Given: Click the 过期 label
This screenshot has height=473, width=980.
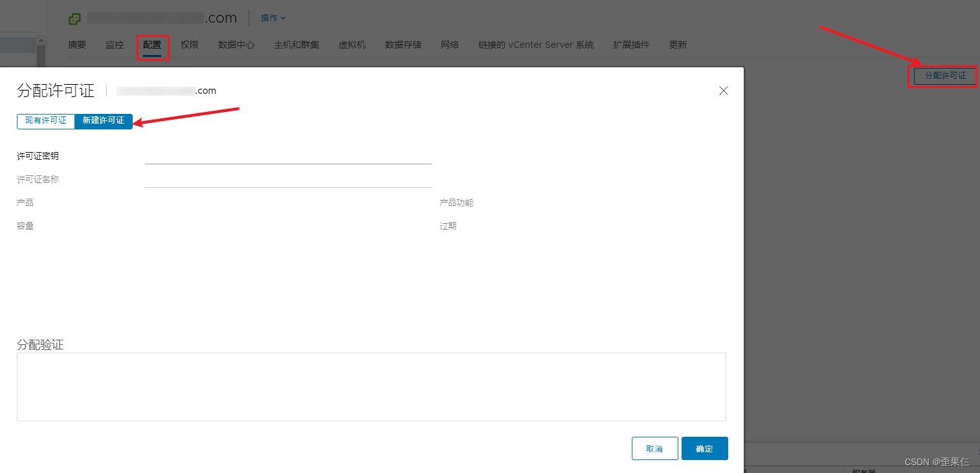Looking at the screenshot, I should click(x=448, y=226).
